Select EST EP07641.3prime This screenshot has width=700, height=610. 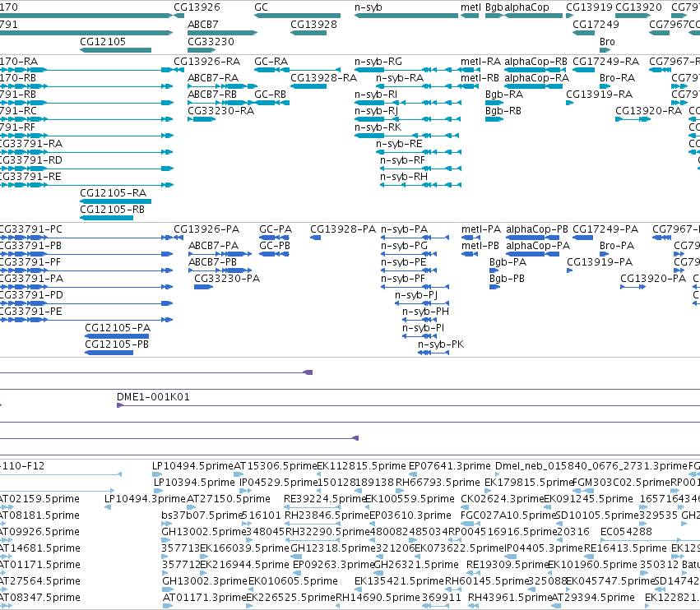coord(450,466)
